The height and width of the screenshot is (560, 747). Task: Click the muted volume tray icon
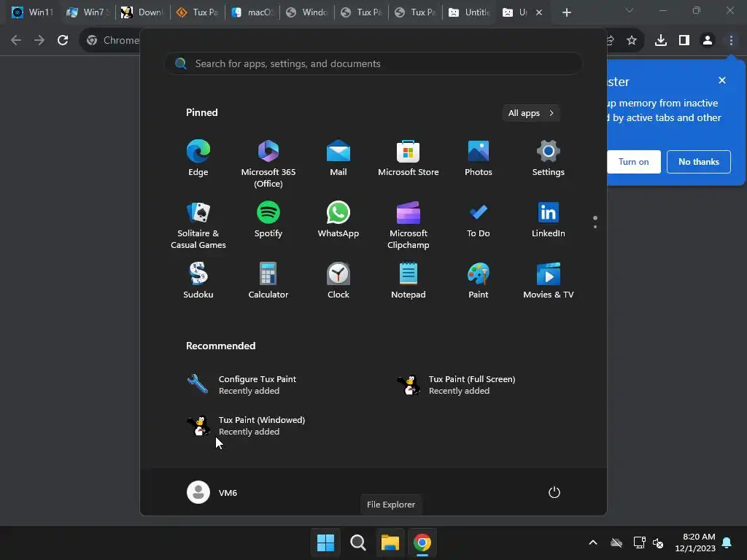[x=659, y=542]
